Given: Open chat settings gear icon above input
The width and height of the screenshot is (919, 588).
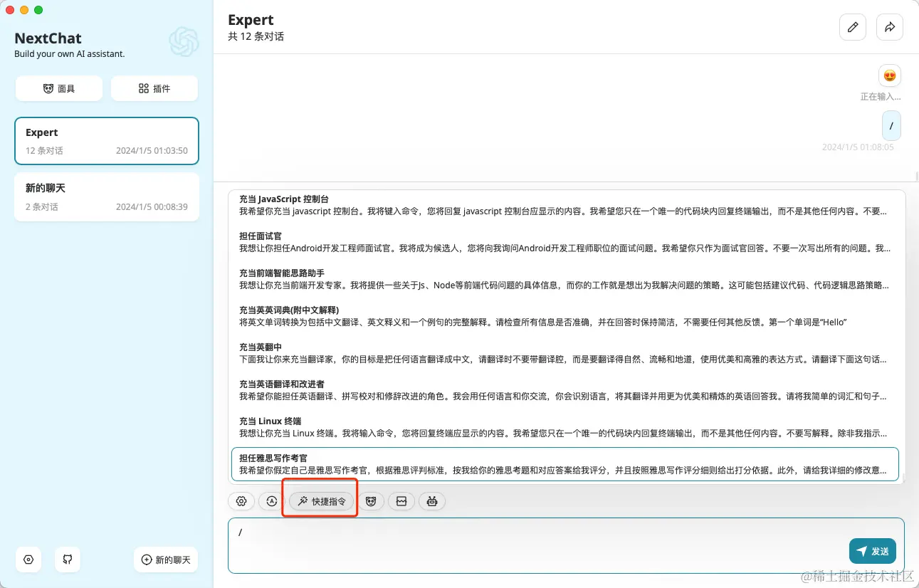Looking at the screenshot, I should point(241,501).
